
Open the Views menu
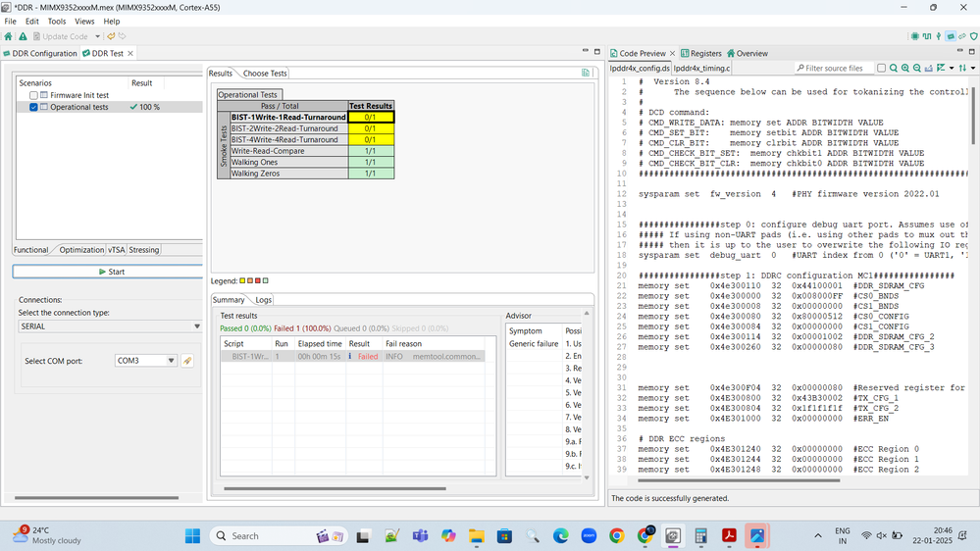(84, 22)
